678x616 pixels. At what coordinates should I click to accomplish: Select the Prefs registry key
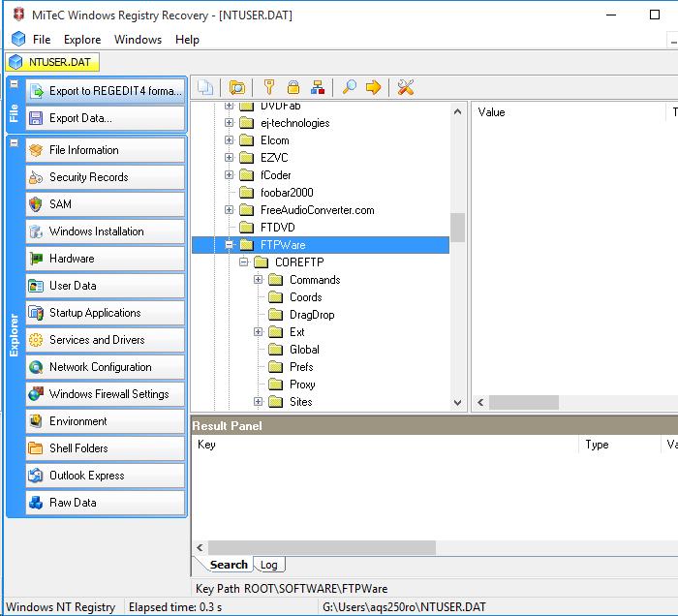coord(301,366)
